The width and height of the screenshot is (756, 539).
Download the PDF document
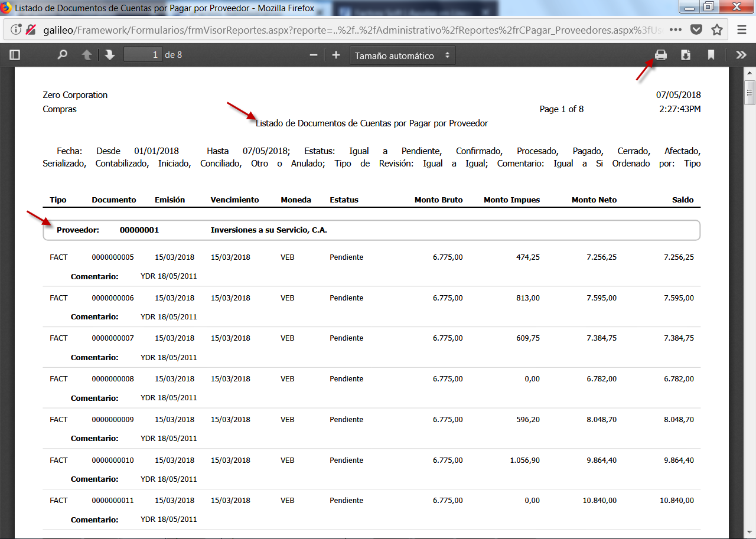point(686,55)
